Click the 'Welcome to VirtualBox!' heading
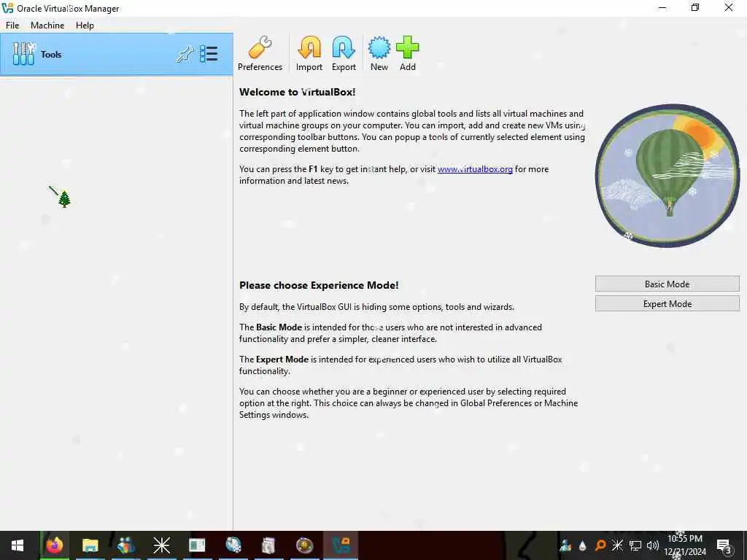 [298, 92]
